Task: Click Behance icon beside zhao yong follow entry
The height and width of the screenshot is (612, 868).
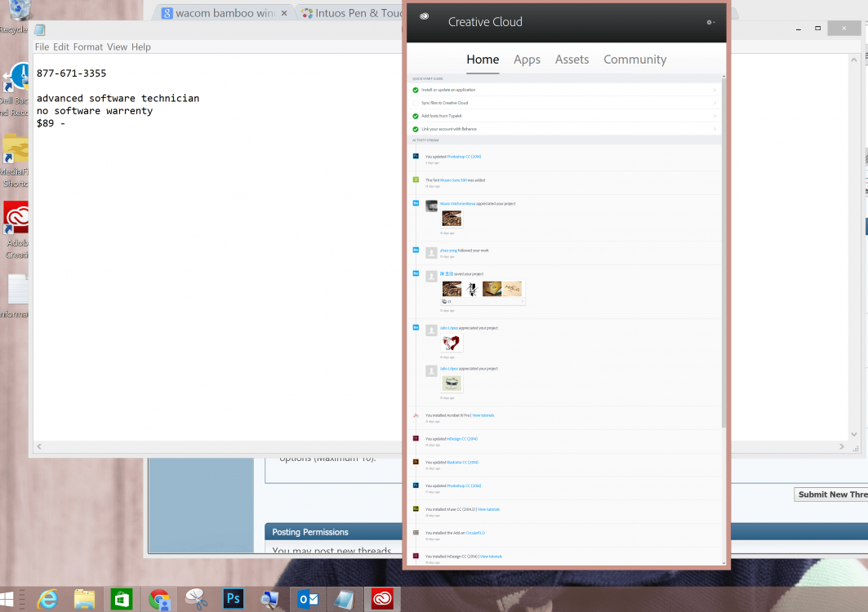Action: [x=416, y=251]
